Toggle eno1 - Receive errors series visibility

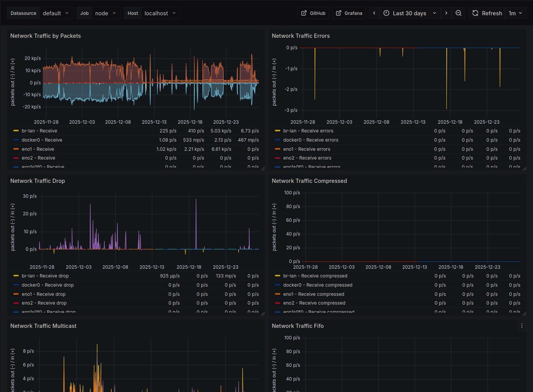click(306, 149)
